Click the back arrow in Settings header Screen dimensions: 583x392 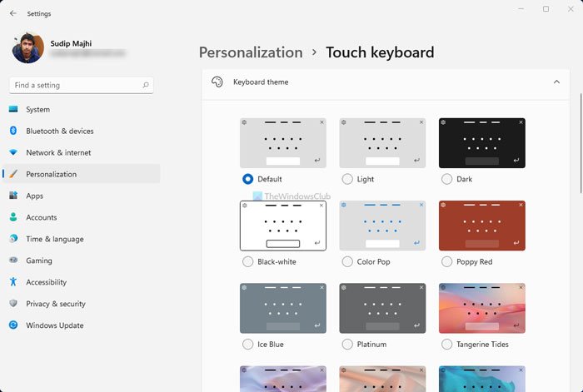[12, 13]
